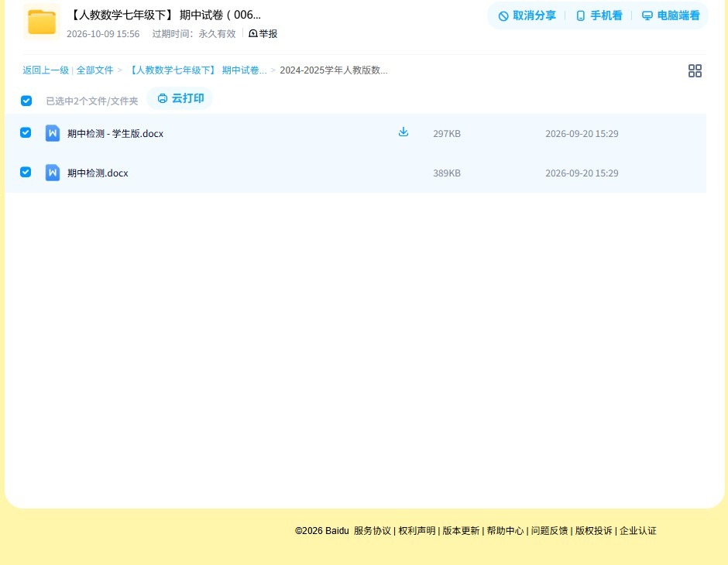This screenshot has height=565, width=728.
Task: Uncheck the select-all files checkbox
Action: pos(26,101)
